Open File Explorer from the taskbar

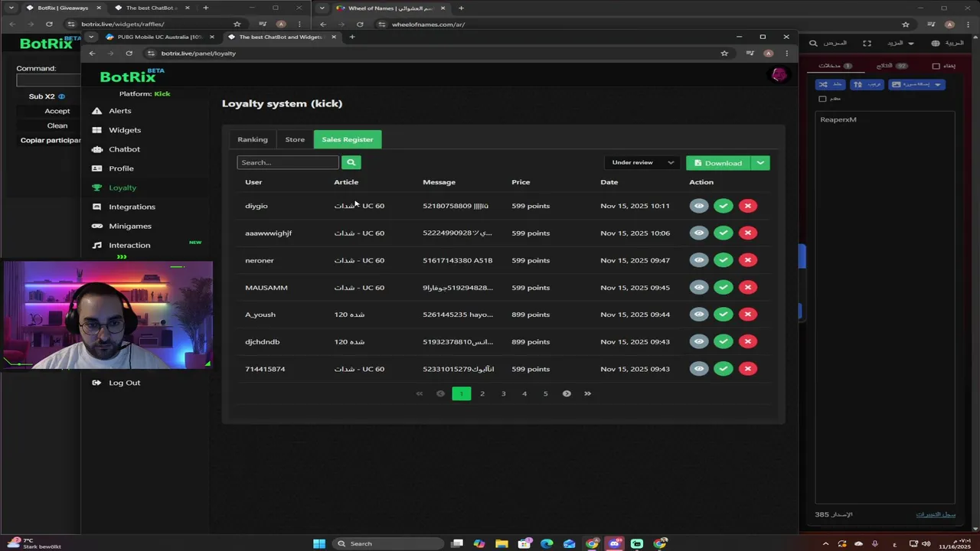click(501, 544)
